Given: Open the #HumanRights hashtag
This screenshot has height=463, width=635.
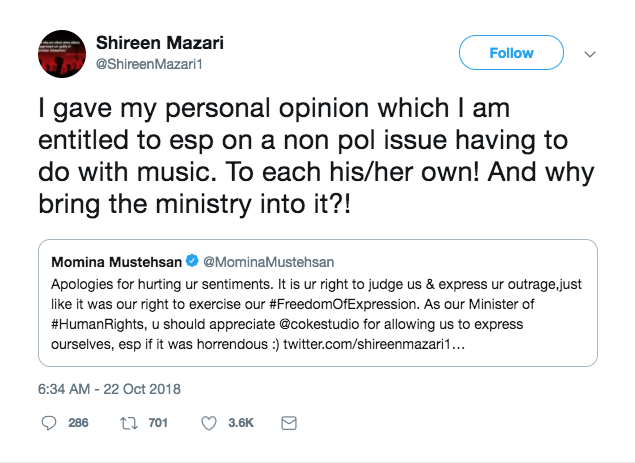Looking at the screenshot, I should pyautogui.click(x=91, y=326).
